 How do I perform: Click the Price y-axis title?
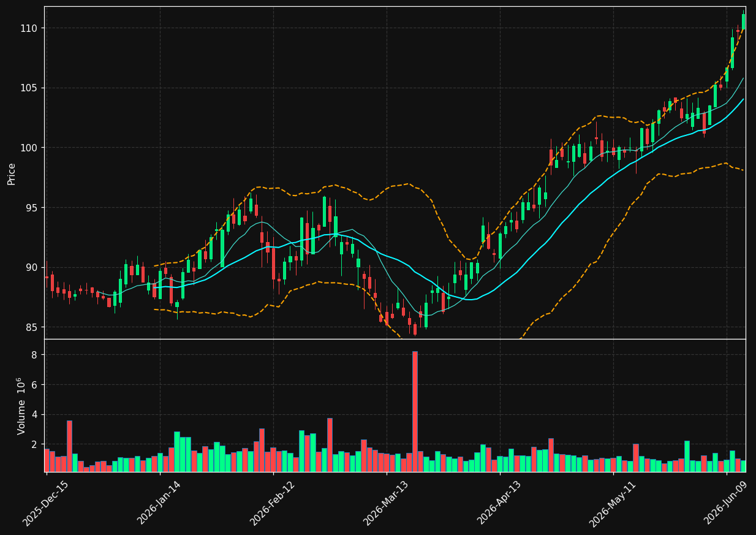[x=12, y=173]
